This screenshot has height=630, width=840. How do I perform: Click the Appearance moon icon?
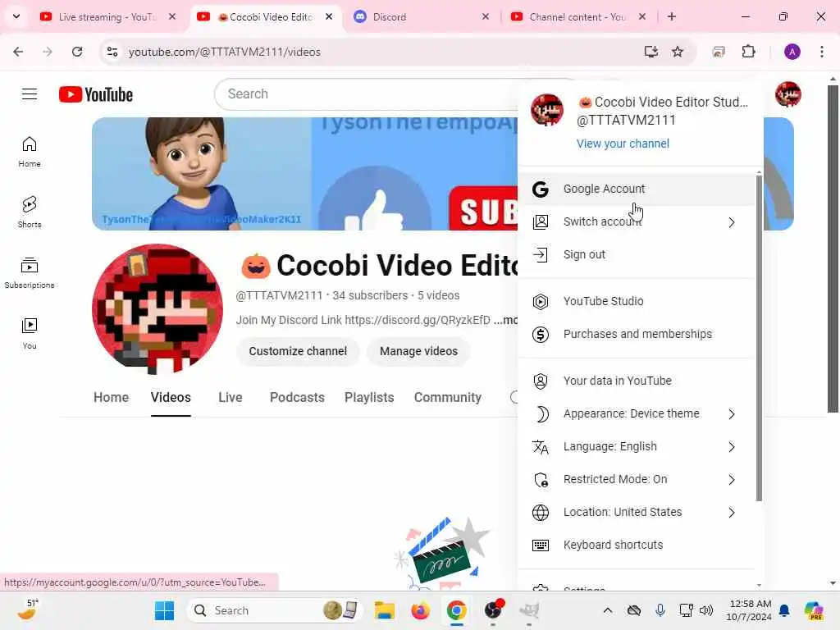pos(541,414)
